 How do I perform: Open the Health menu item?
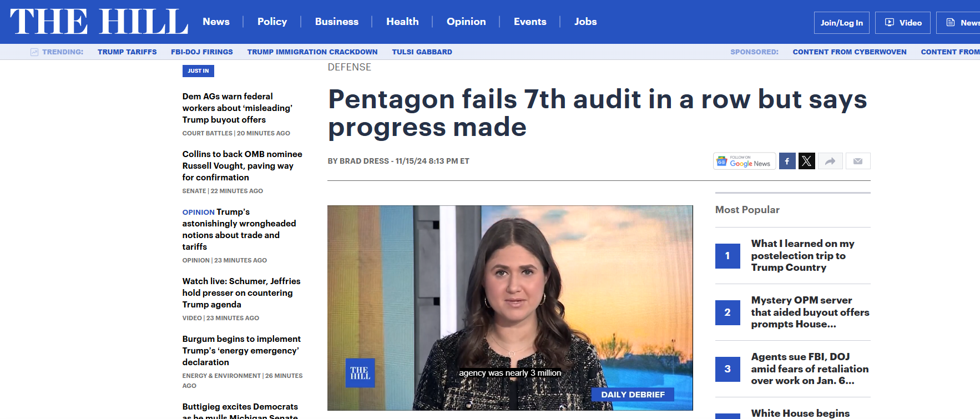point(402,22)
